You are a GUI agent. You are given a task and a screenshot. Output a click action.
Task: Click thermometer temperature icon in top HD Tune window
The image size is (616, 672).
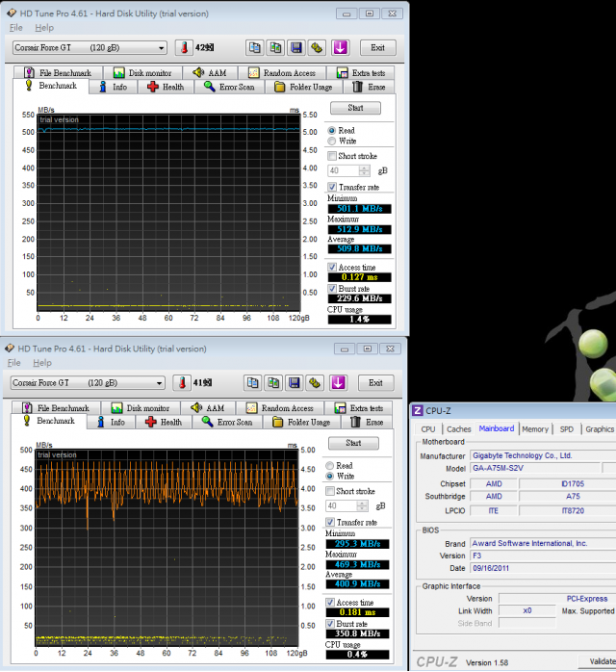pos(184,47)
